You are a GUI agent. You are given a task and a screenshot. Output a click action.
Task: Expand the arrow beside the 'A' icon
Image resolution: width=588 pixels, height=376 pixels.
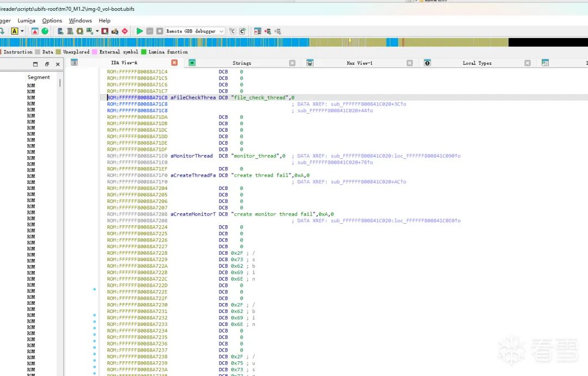[22, 31]
